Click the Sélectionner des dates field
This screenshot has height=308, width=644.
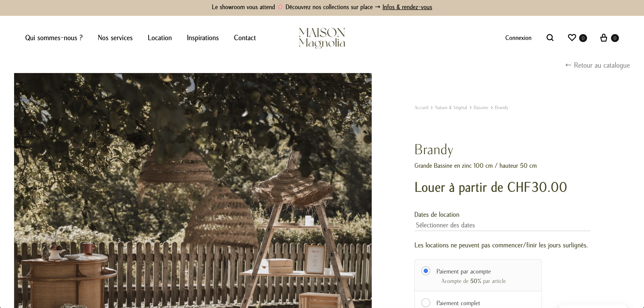click(502, 225)
